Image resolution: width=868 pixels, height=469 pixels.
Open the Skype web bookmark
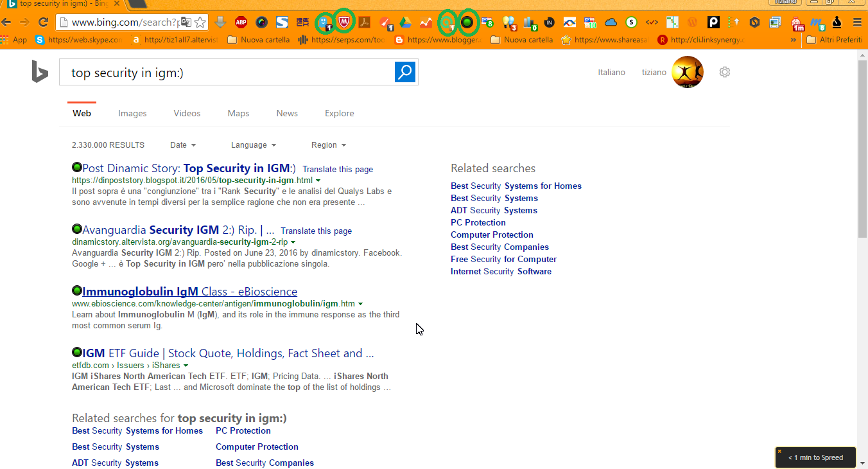78,40
